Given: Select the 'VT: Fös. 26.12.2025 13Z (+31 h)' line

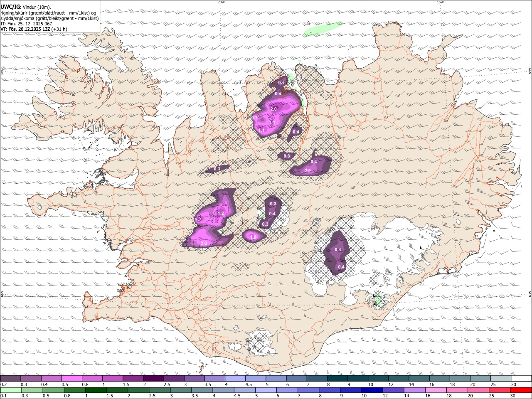Looking at the screenshot, I should click(34, 29).
